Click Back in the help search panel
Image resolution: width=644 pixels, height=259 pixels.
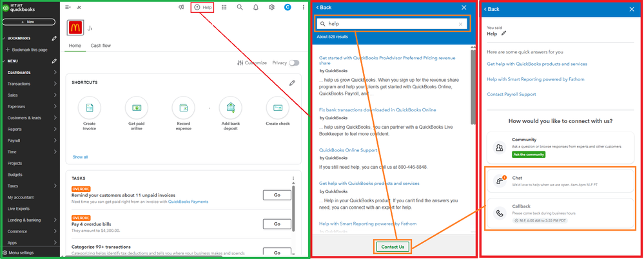324,7
